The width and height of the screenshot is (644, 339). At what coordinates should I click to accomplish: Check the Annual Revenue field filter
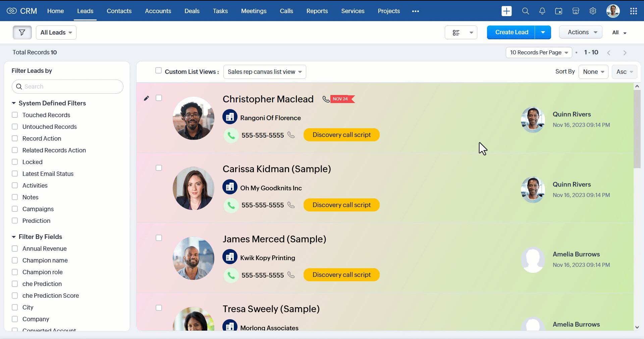(15, 249)
